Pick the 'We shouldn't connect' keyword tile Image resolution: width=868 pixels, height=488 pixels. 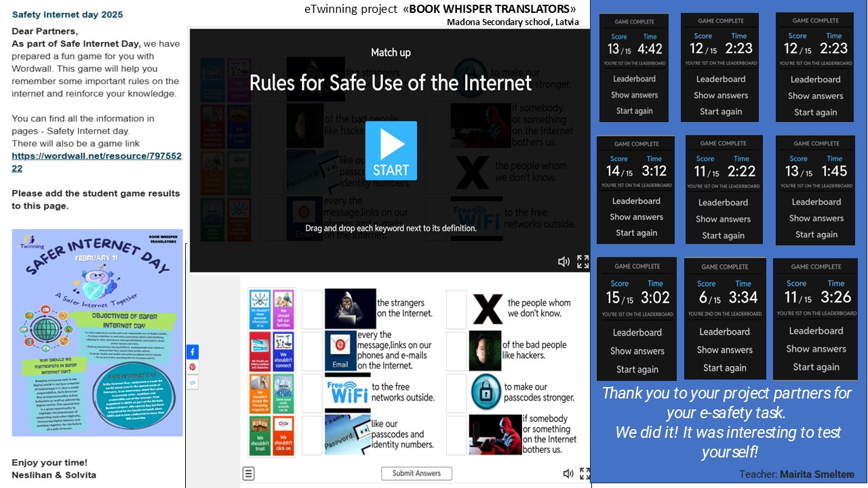(x=283, y=351)
